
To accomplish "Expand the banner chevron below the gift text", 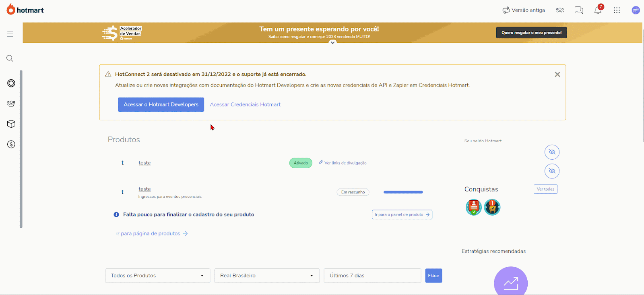I will (332, 42).
